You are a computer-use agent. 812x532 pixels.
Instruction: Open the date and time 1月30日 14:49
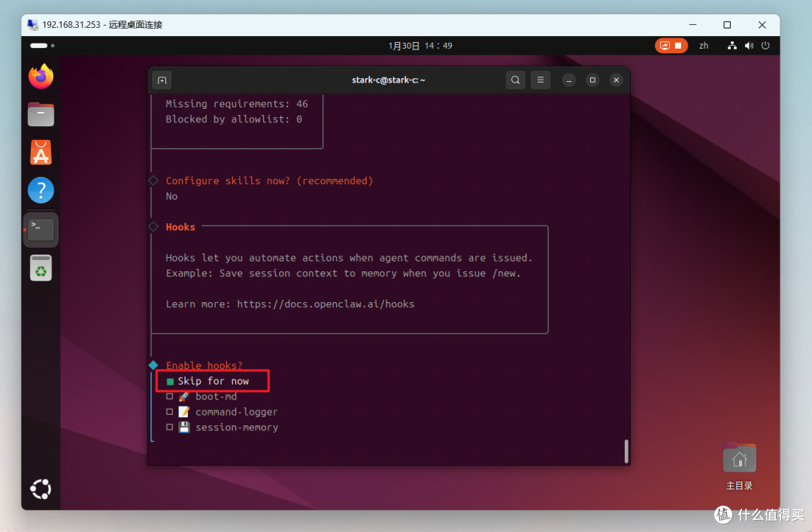[420, 46]
